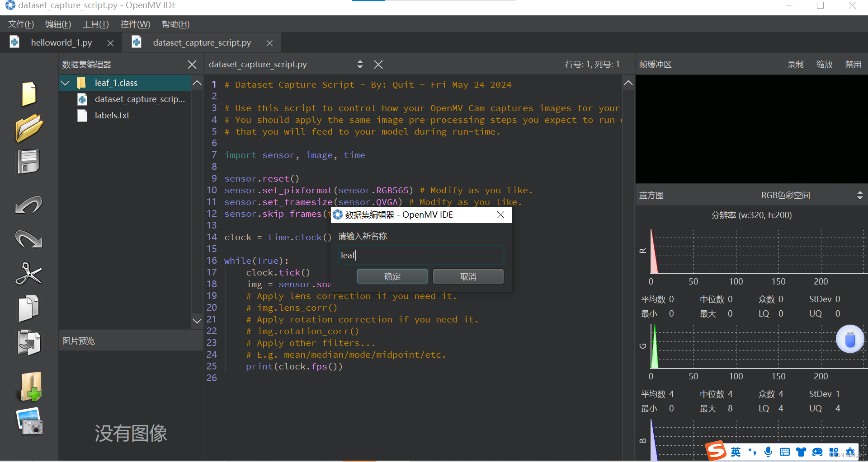Click the Capture Data camera icon
Screen dimensions: 868x462
29,421
